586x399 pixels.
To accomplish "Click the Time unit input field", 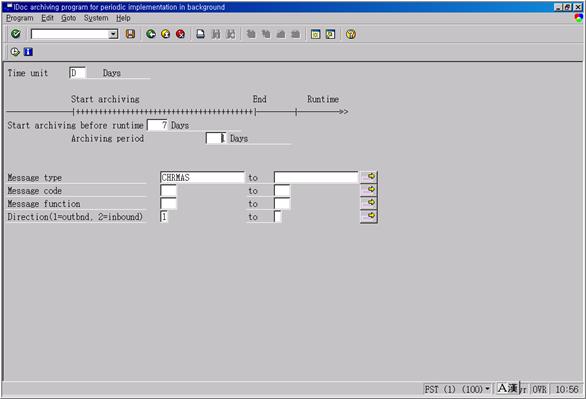I will [77, 73].
